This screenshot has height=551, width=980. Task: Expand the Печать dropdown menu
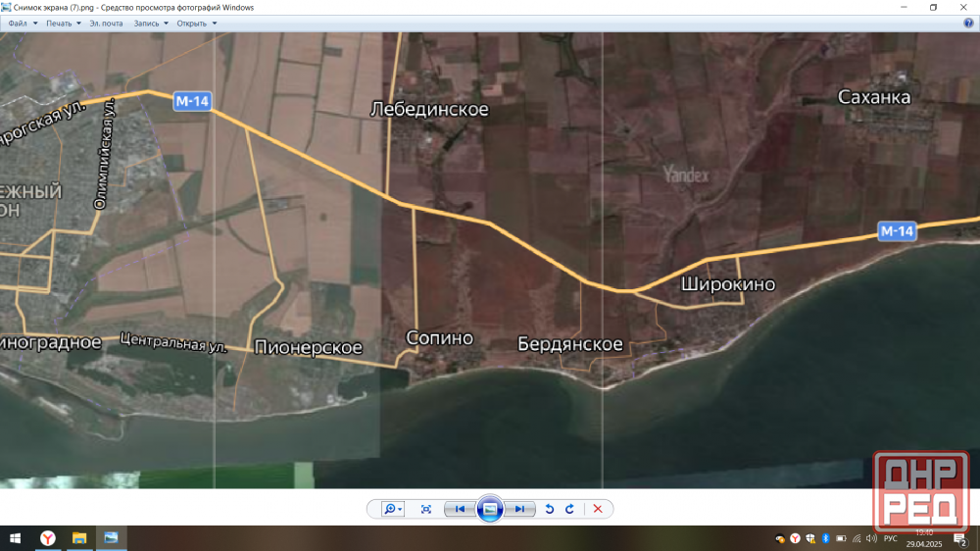point(62,24)
